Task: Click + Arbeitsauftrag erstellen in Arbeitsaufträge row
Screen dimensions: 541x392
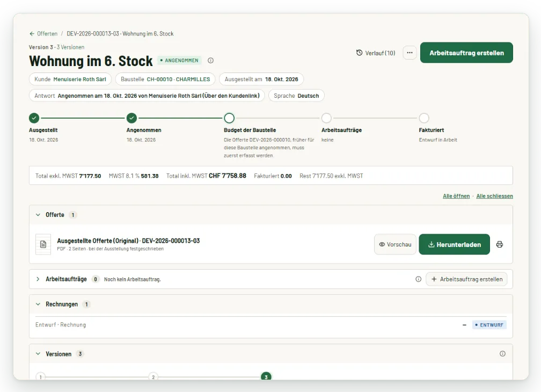Action: (466, 279)
